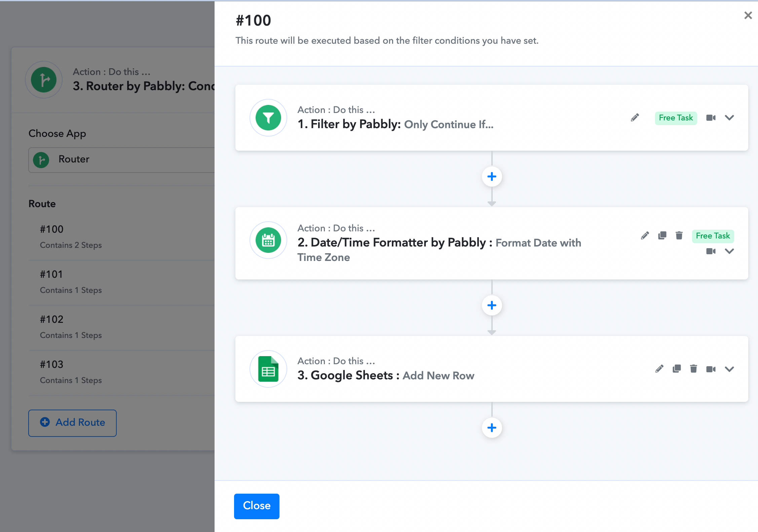758x532 pixels.
Task: Expand the Filter by Pabbly step
Action: pos(729,118)
